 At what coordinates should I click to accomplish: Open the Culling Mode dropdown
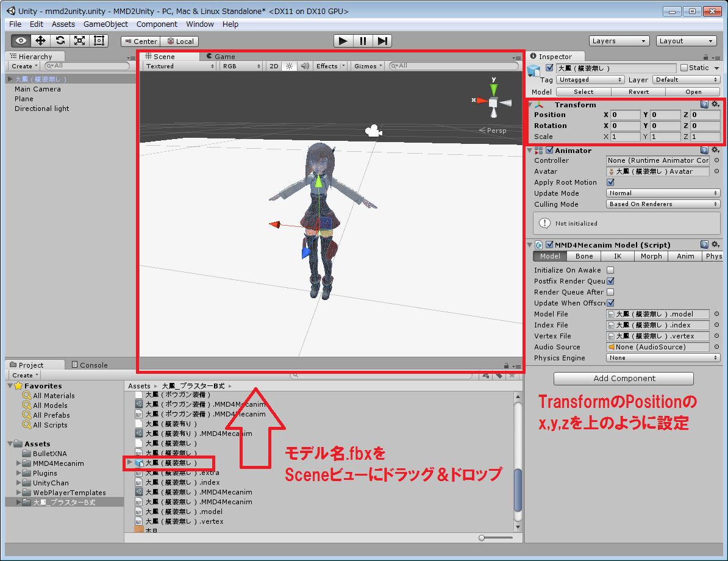pyautogui.click(x=663, y=204)
